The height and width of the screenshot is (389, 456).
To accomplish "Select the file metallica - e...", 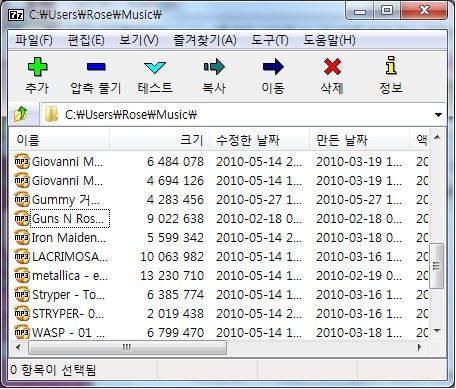I will (x=70, y=276).
